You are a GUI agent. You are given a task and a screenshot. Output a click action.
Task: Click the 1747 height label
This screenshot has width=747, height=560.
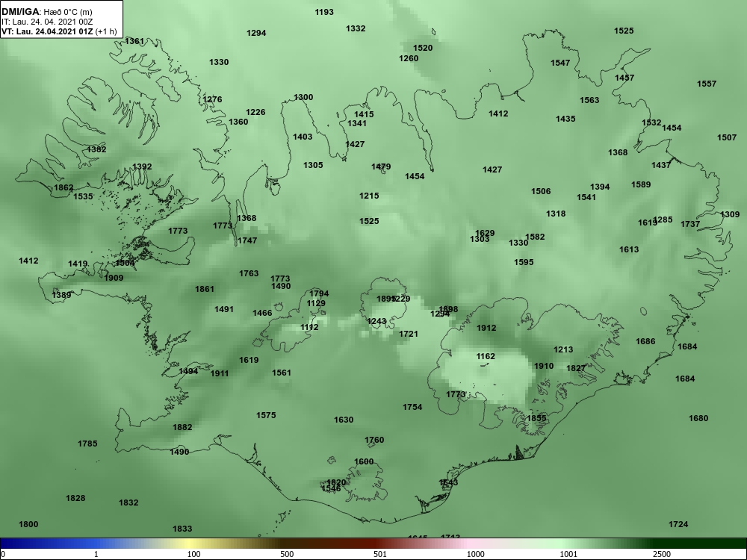click(247, 240)
